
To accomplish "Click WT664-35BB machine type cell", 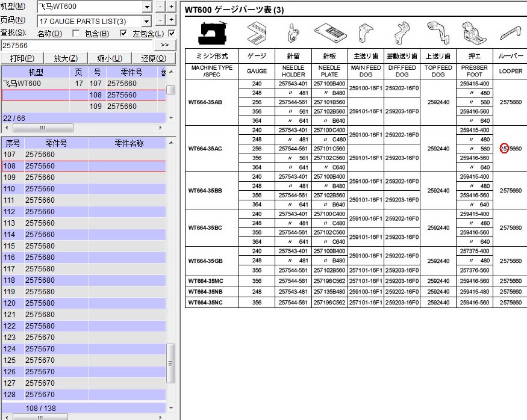I will [x=212, y=190].
